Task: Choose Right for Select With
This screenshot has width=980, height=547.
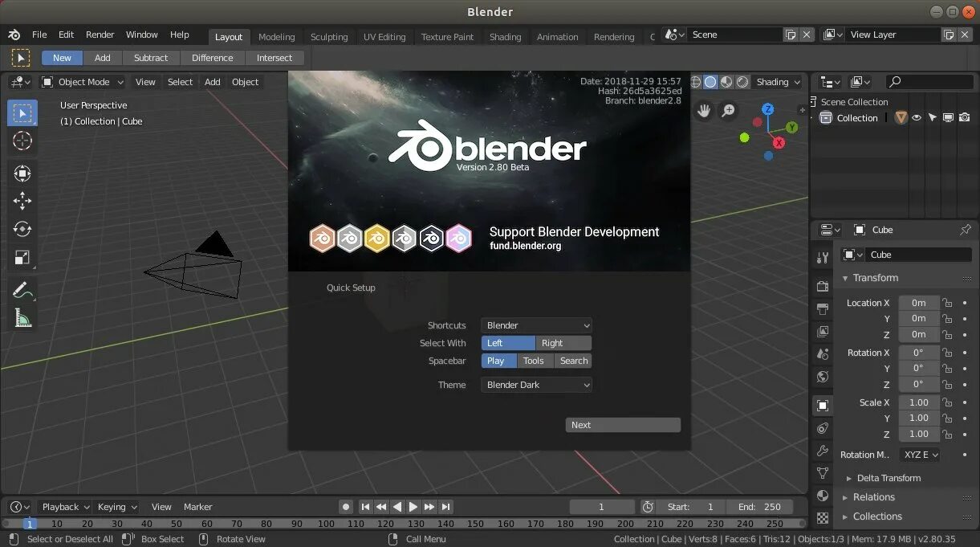Action: coord(563,343)
